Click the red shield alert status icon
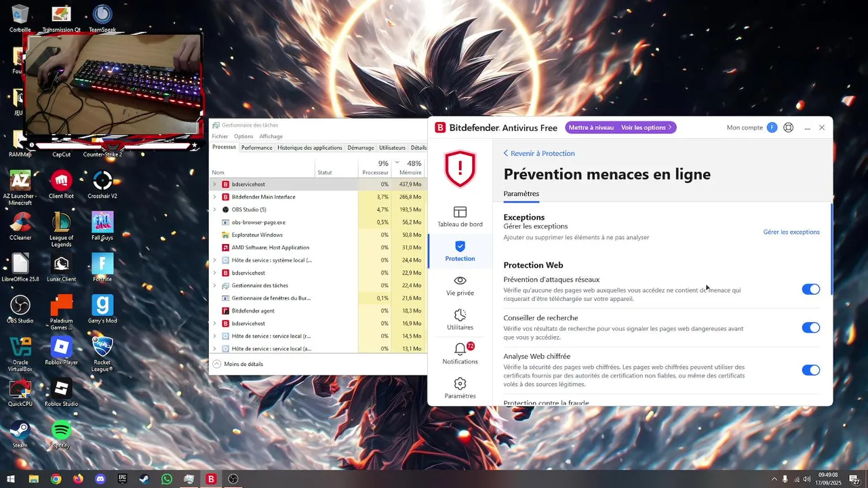The width and height of the screenshot is (868, 488). coord(460,169)
